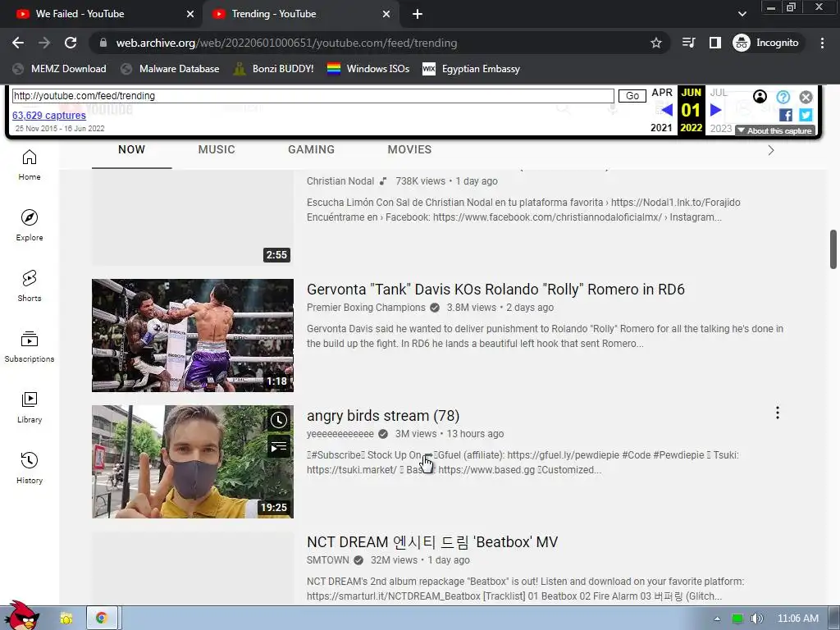This screenshot has width=840, height=630.
Task: Go back with the browser back arrow
Action: tap(18, 43)
